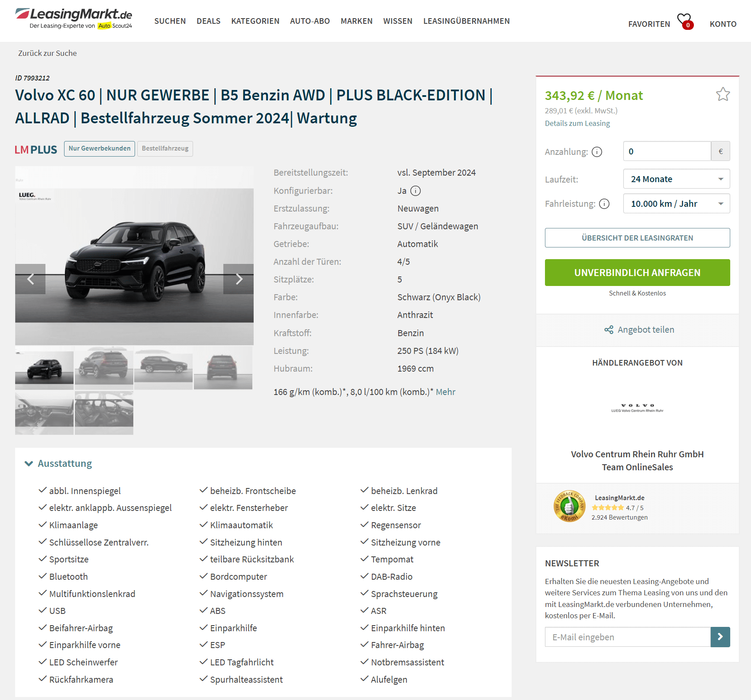Go to previous car image arrow
The image size is (751, 700).
pos(30,279)
